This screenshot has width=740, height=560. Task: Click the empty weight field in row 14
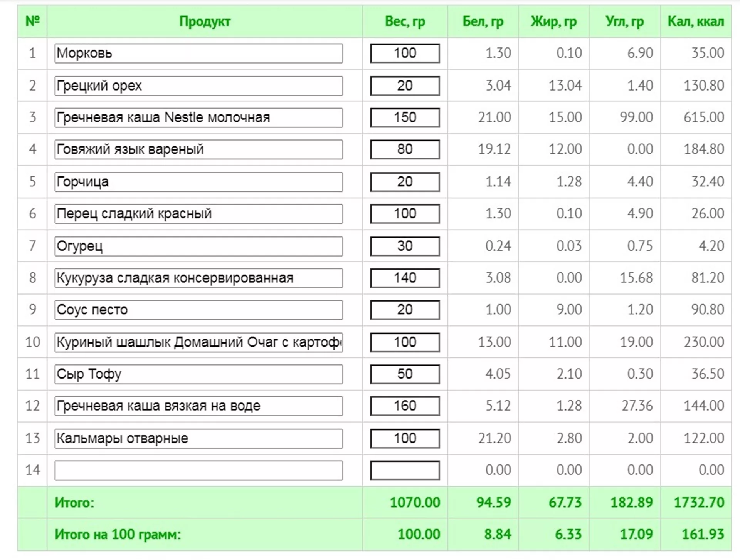pyautogui.click(x=405, y=470)
